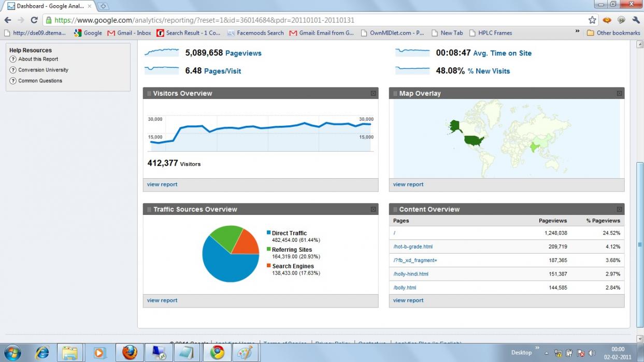This screenshot has height=362, width=644.
Task: Close the Visitors Overview panel
Action: 373,94
